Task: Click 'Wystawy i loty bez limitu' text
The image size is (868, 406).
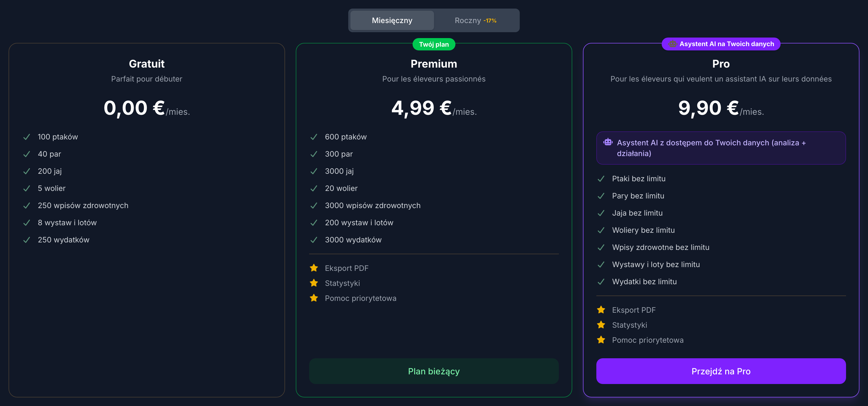Action: tap(656, 264)
